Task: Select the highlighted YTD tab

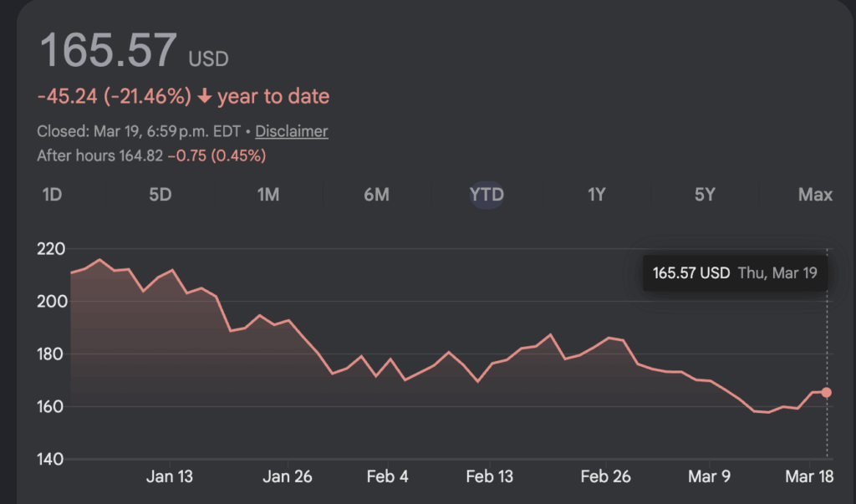Action: [x=487, y=195]
